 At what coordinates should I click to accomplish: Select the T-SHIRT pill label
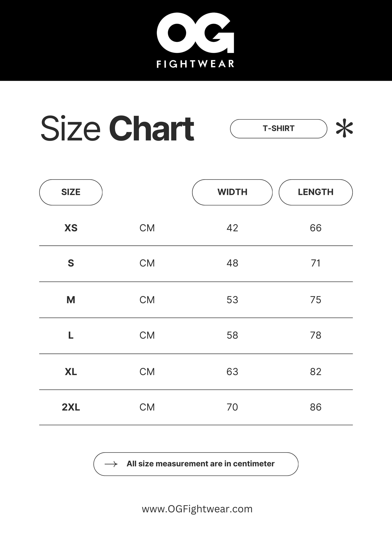tap(279, 129)
